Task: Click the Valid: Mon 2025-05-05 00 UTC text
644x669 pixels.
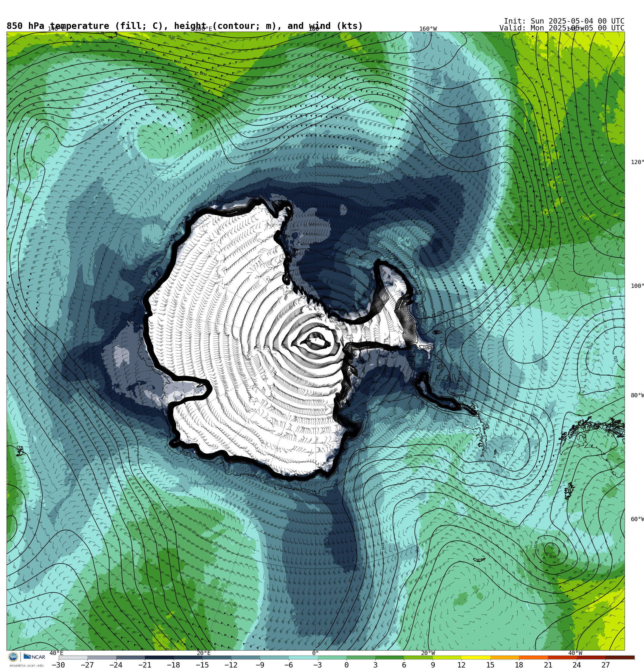Action: [562, 28]
